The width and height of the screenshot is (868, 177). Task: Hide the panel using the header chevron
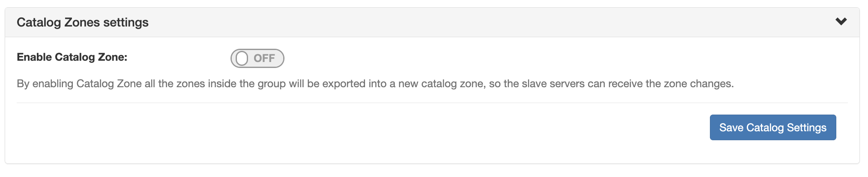coord(841,21)
